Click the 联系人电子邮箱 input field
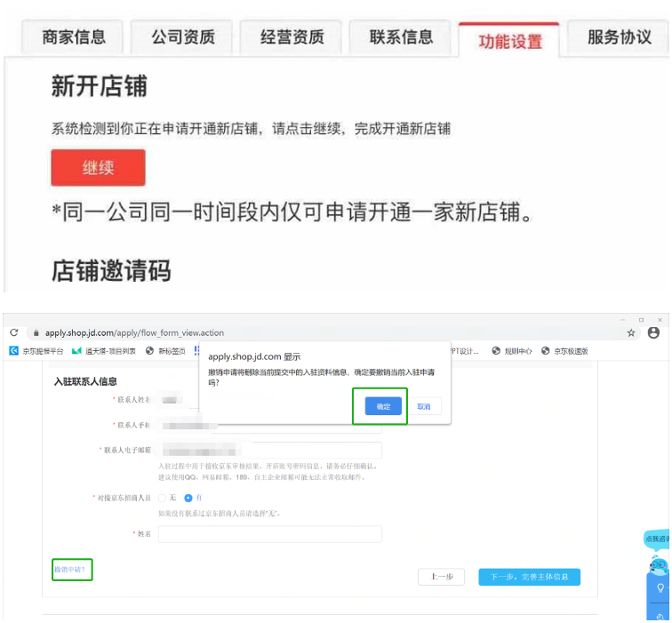Viewport: 672px width, 623px height. (269, 451)
